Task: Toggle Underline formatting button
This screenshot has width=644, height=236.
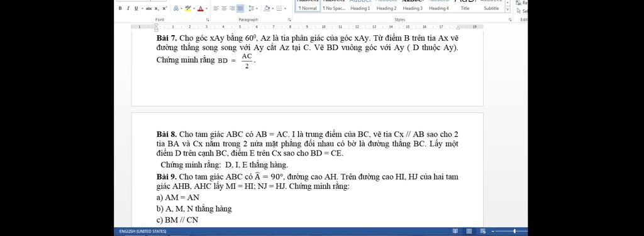Action: pos(136,8)
